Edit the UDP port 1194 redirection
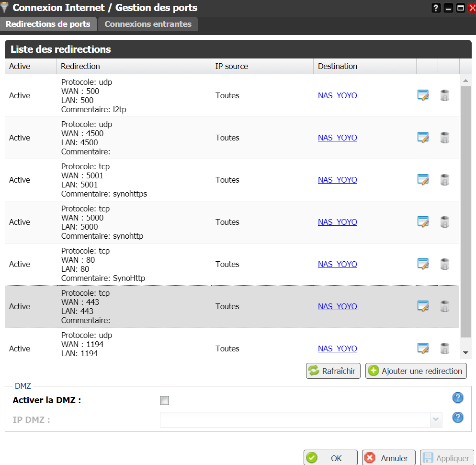This screenshot has height=465, width=476. click(x=423, y=349)
